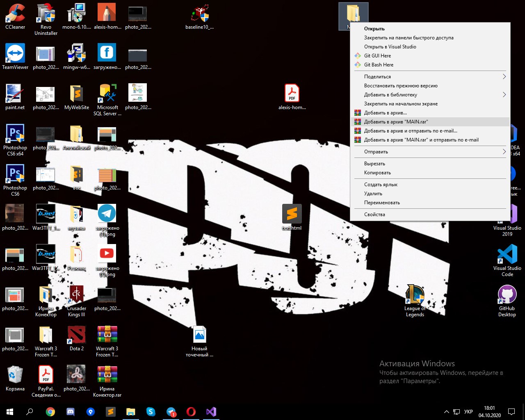525x420 pixels.
Task: Select the Английский folder icon
Action: (77, 137)
